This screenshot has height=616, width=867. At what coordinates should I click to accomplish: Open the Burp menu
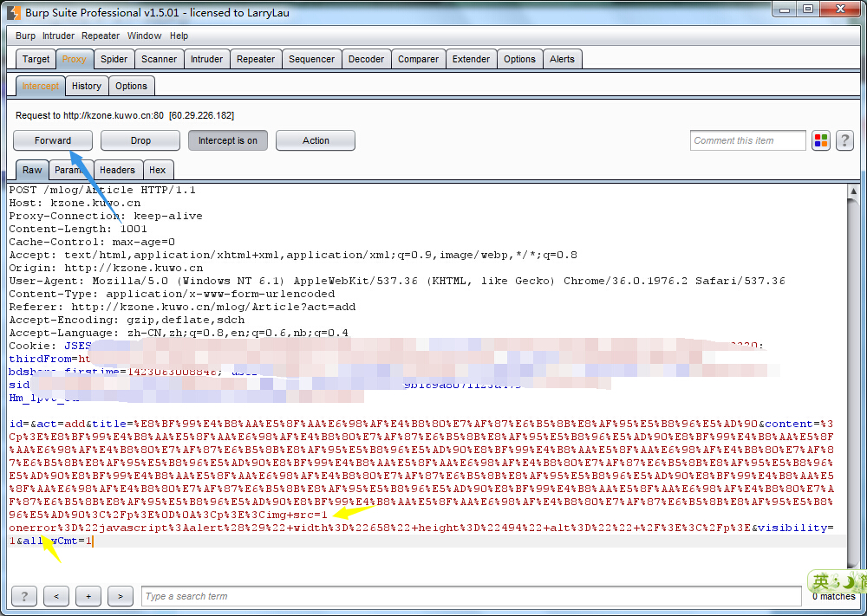click(25, 36)
